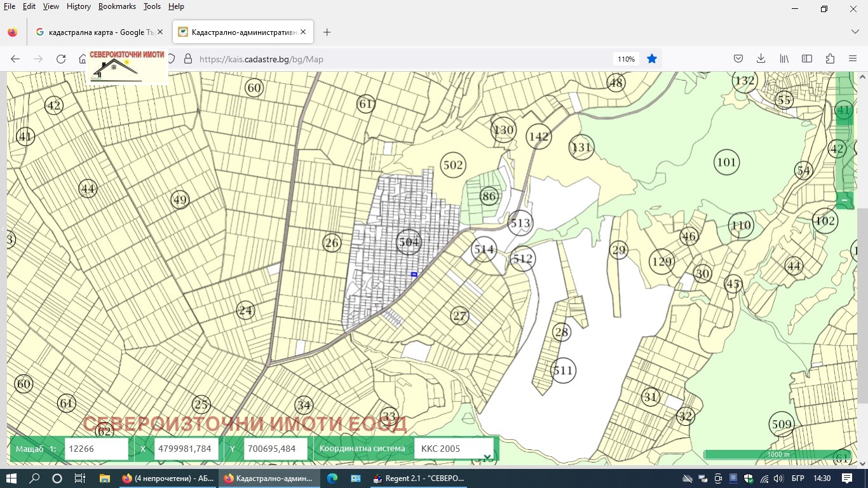Toggle the Firefox sidebar icon
Viewport: 868px width, 488px height.
(x=807, y=59)
